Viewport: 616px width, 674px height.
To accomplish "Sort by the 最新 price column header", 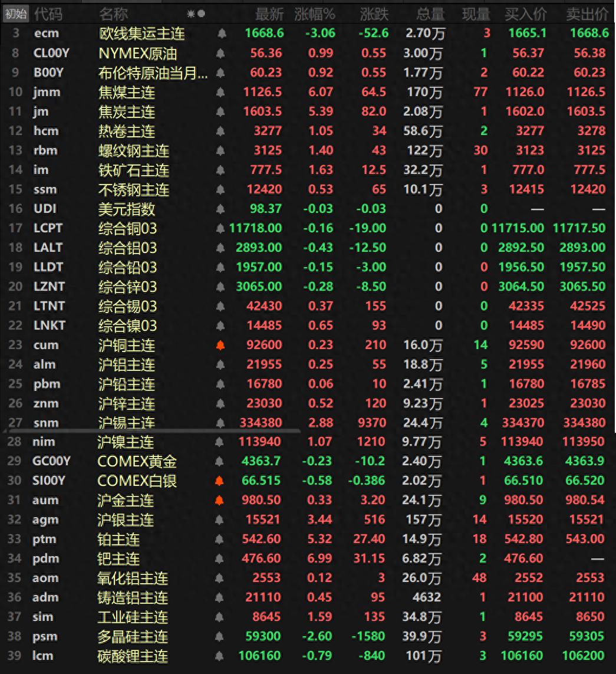I will [x=269, y=14].
